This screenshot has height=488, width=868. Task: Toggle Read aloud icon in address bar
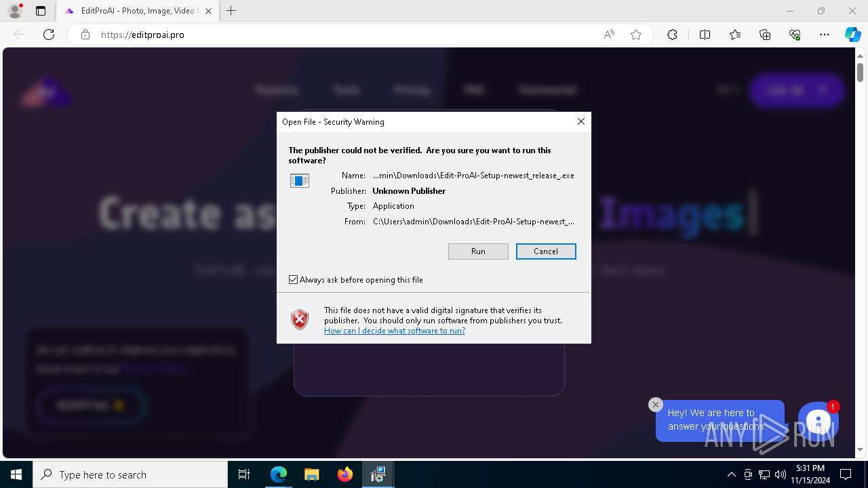point(609,35)
